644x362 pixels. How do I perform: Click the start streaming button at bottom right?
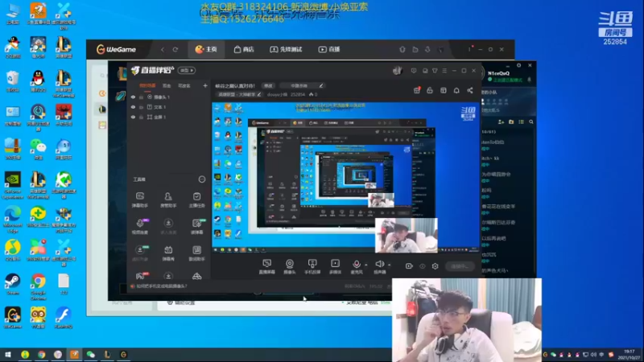tap(460, 266)
